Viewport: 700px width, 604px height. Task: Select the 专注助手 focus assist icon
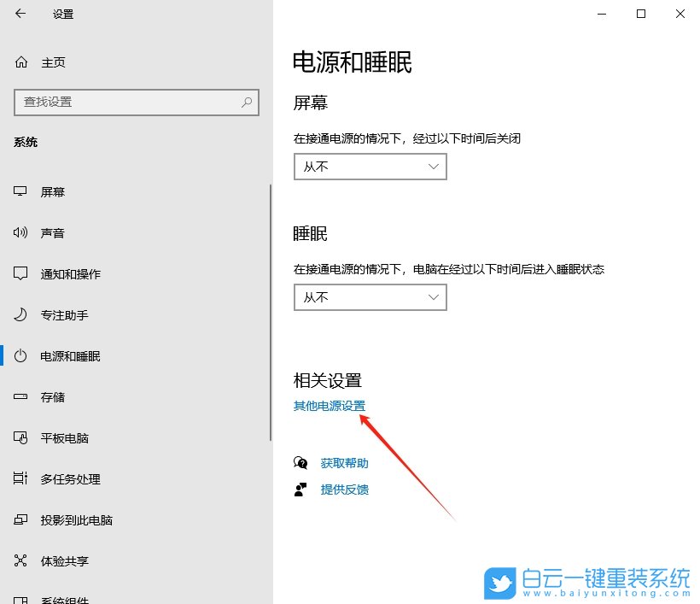(20, 314)
